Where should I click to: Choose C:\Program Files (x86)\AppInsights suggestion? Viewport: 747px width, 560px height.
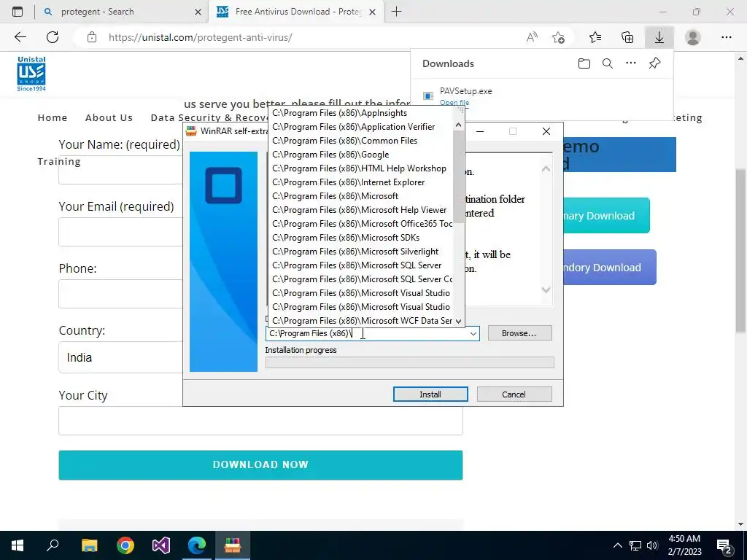pyautogui.click(x=361, y=113)
